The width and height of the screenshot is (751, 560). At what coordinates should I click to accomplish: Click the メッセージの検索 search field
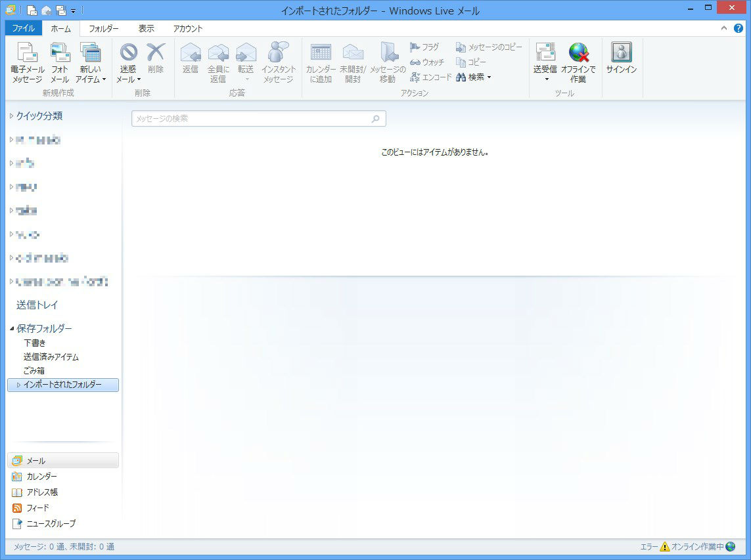(252, 119)
